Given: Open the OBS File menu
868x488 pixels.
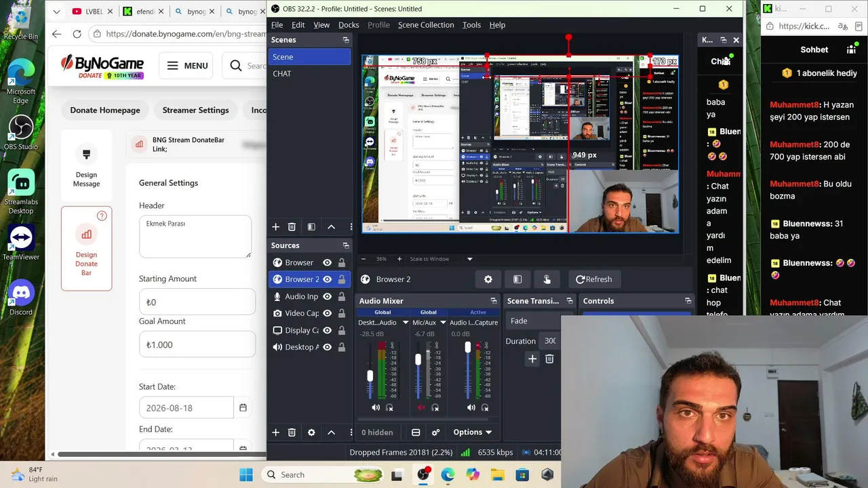Looking at the screenshot, I should pos(277,25).
